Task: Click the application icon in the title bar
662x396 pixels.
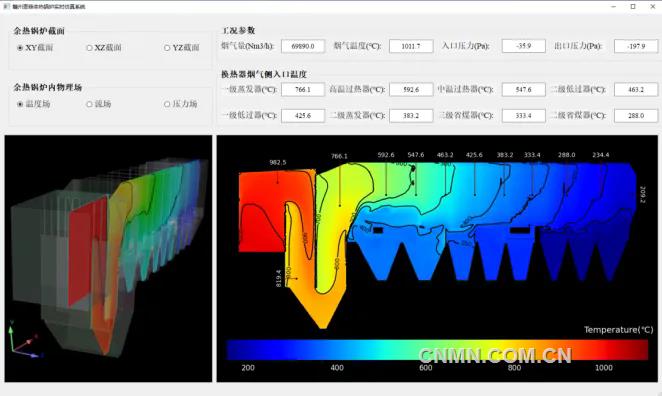Action: coord(6,6)
